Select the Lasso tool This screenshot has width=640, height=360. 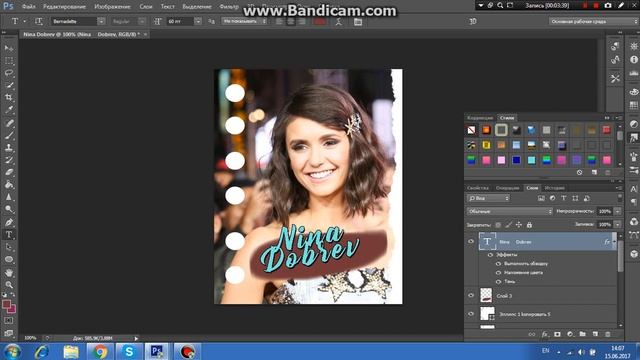tap(9, 73)
